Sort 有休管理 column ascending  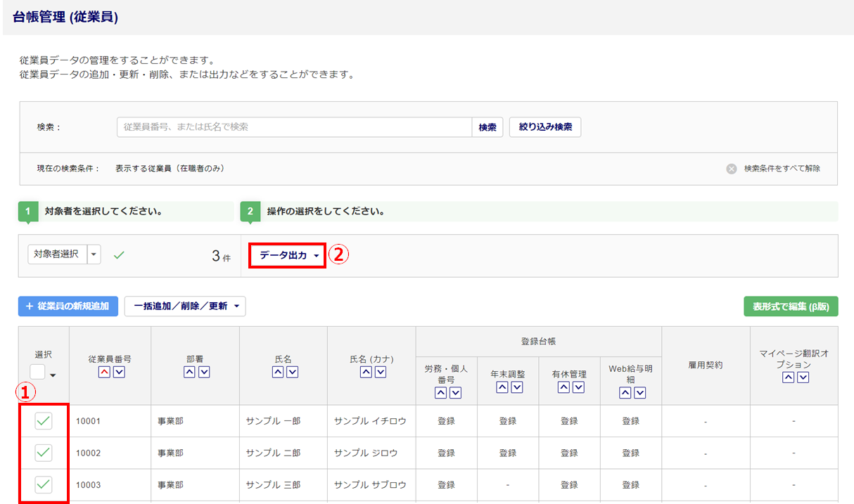[x=563, y=387]
